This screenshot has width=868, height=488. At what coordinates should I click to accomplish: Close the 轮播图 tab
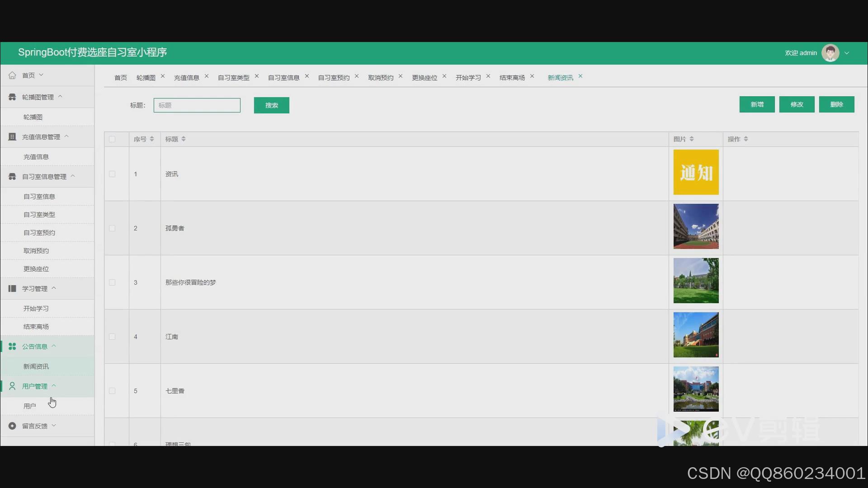click(163, 76)
